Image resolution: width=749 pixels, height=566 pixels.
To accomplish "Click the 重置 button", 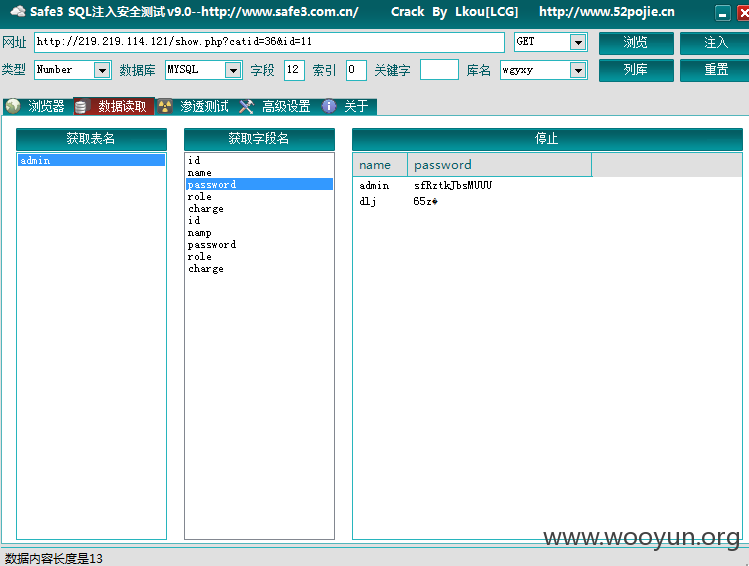I will click(715, 70).
